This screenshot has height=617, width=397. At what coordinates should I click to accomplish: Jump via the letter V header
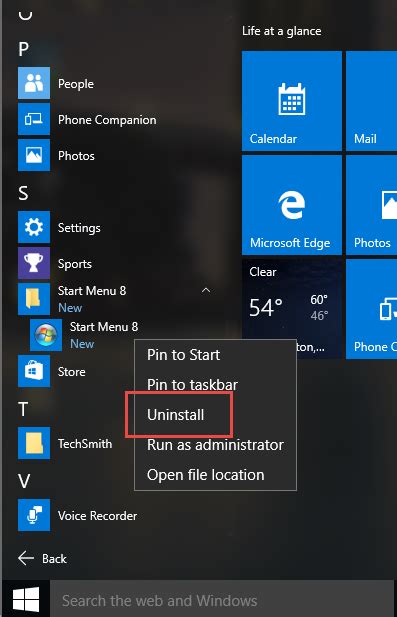click(x=24, y=481)
